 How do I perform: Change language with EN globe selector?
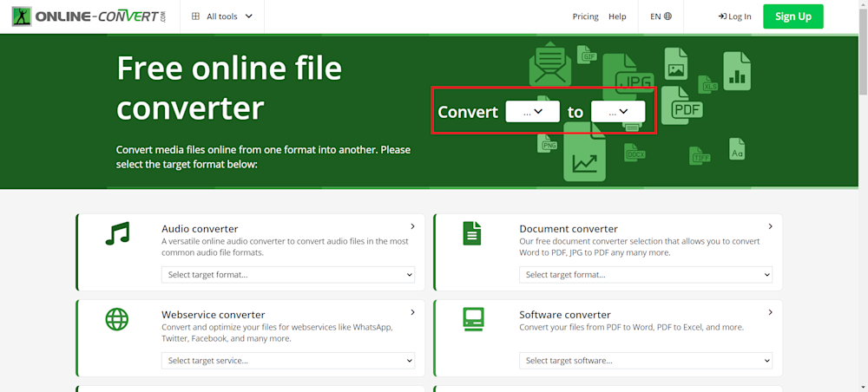(x=661, y=16)
